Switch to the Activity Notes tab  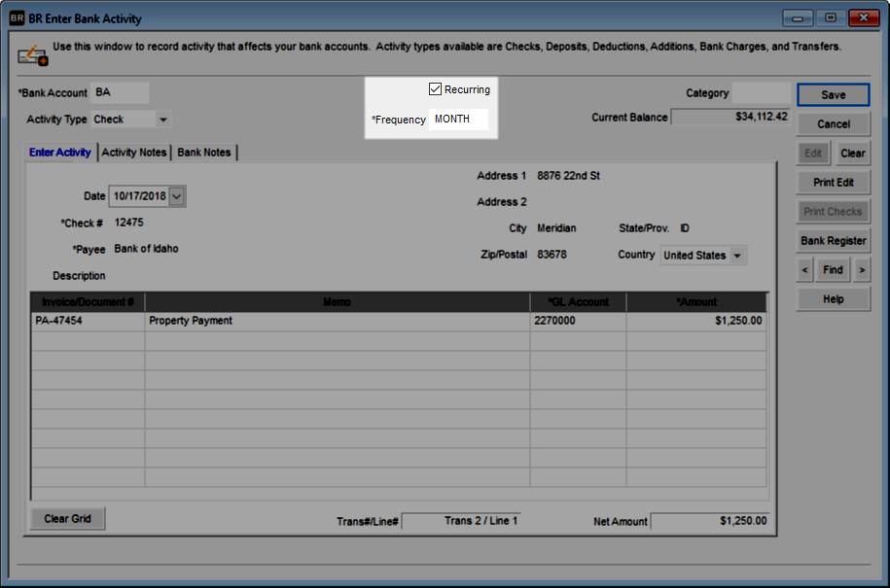(136, 152)
